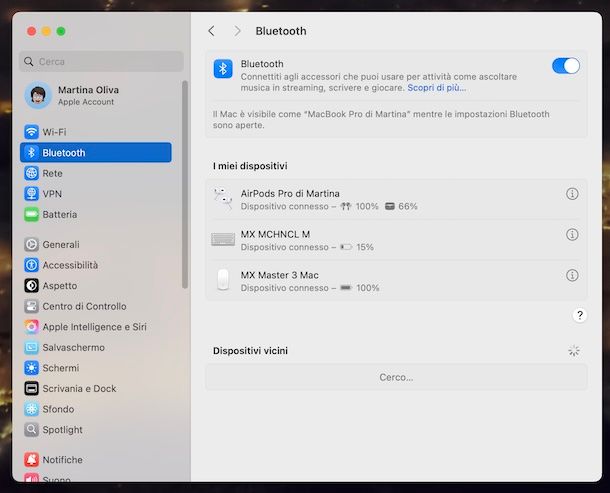Viewport: 610px width, 493px height.
Task: Select Wi-Fi in the sidebar
Action: point(95,132)
